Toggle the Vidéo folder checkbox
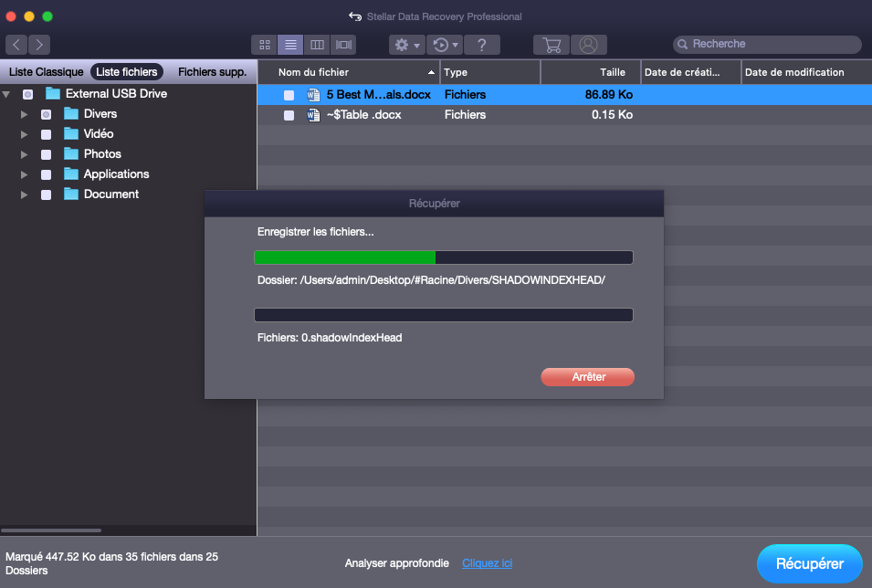This screenshot has height=588, width=872. click(x=46, y=134)
